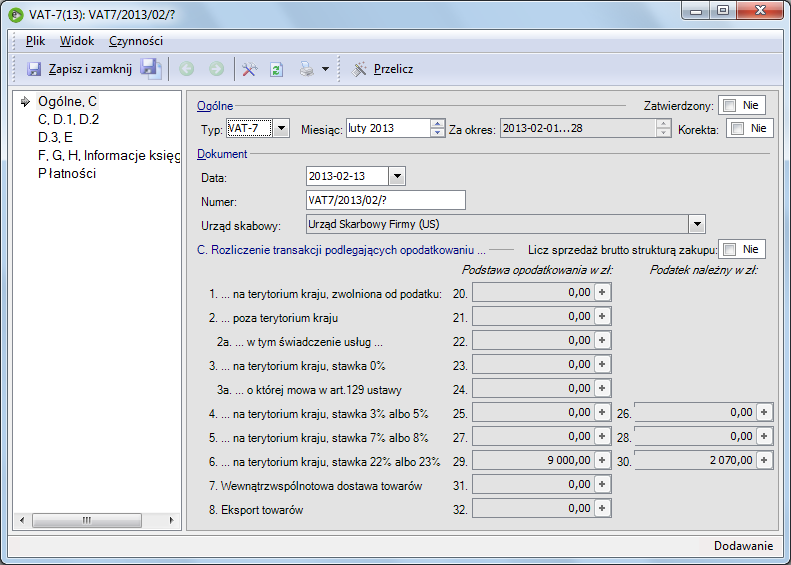
Task: Click field 30 with value 2 070,00
Action: (x=695, y=460)
